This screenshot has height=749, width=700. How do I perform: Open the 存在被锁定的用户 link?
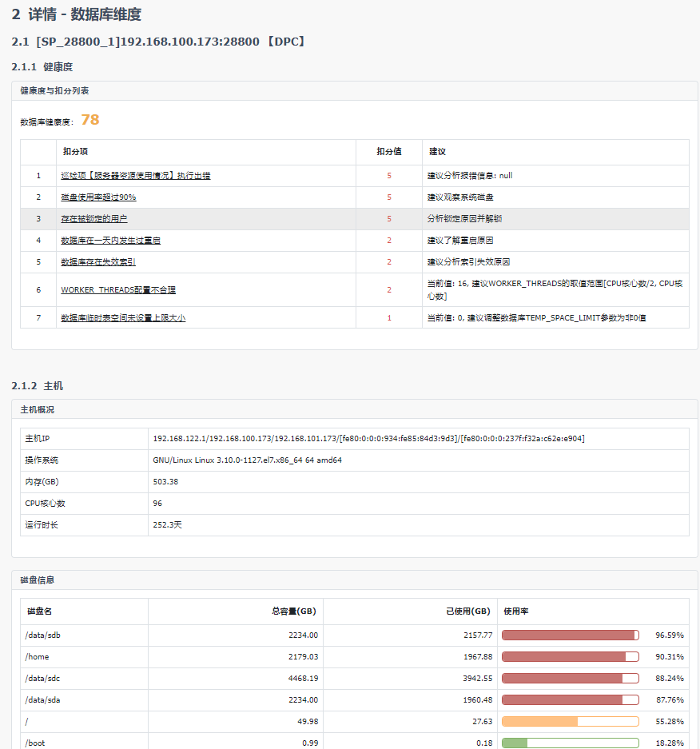coord(94,219)
